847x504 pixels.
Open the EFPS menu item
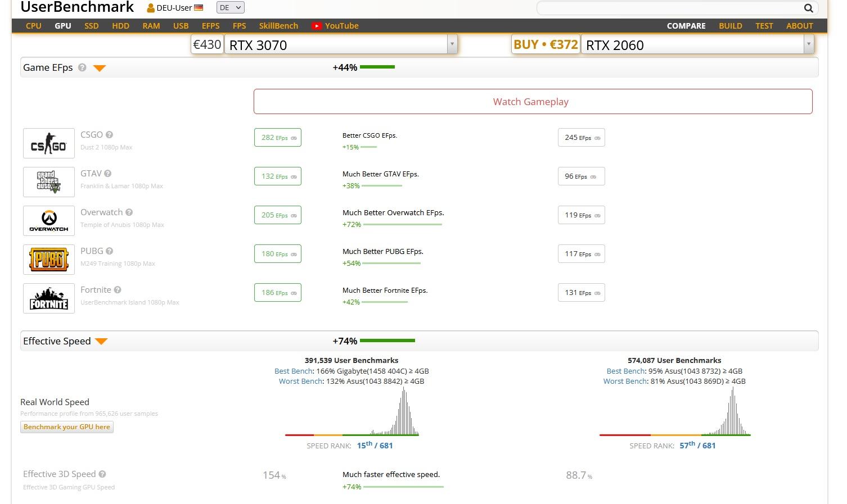click(211, 26)
